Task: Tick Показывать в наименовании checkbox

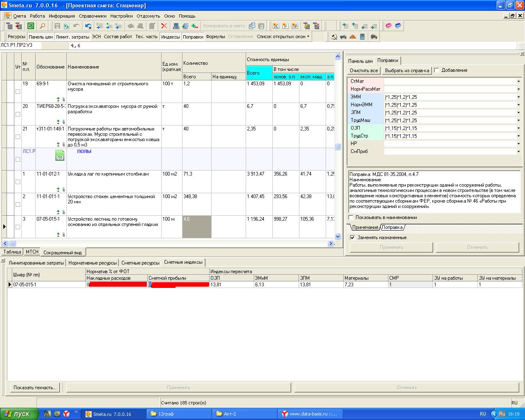Action: [x=351, y=217]
